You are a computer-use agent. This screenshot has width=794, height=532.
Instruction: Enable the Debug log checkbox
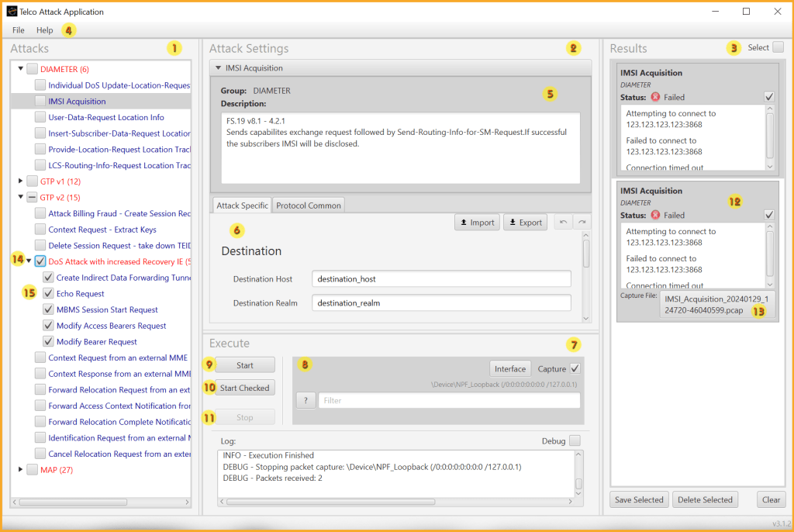point(575,440)
